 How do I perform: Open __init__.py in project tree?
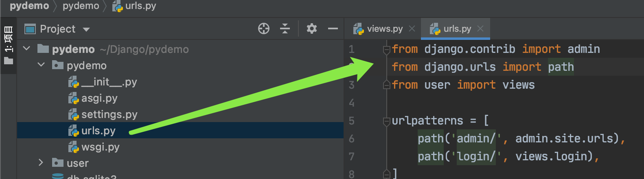point(109,82)
